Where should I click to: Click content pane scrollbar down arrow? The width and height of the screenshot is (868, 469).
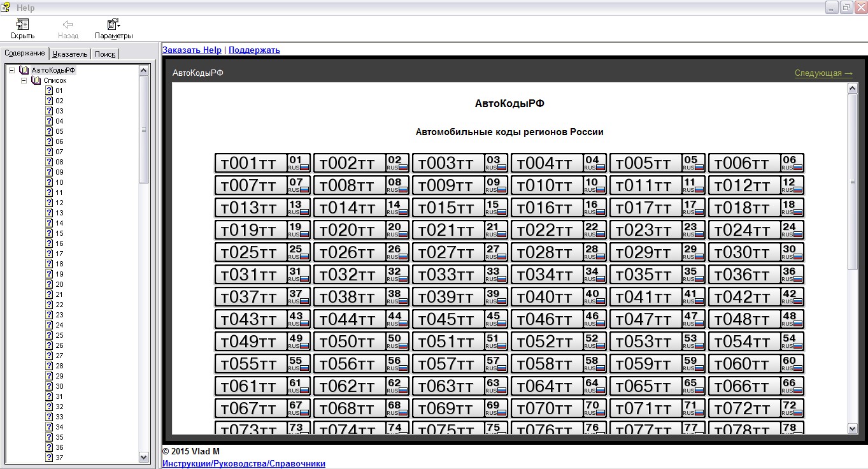(x=853, y=429)
